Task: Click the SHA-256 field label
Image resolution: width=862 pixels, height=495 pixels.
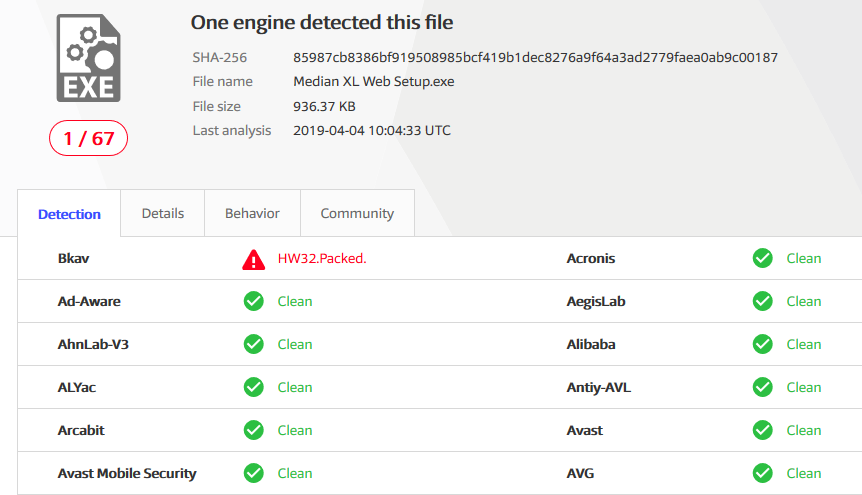Action: (219, 57)
